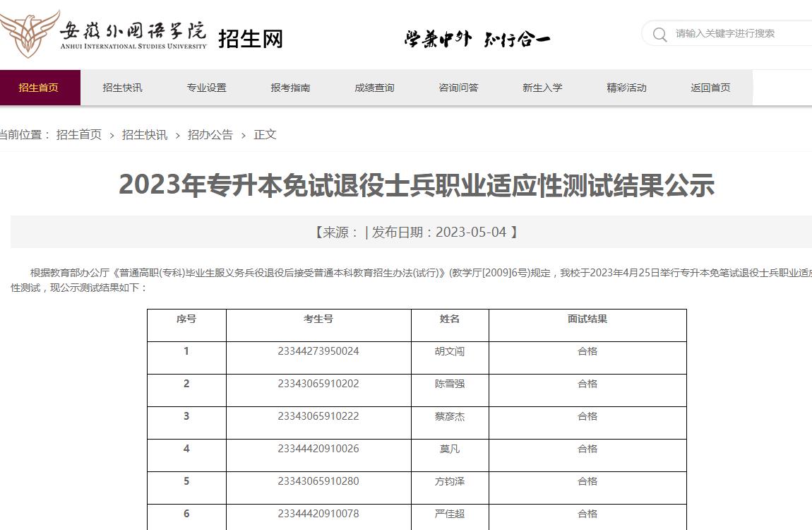Click the article title headline
This screenshot has height=530, width=812.
click(x=417, y=184)
